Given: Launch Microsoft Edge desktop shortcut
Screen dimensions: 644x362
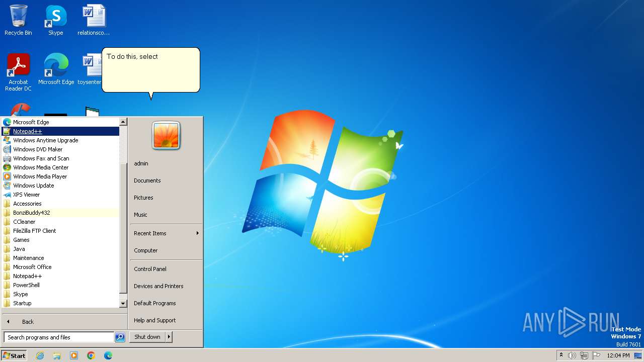Looking at the screenshot, I should pos(56,69).
